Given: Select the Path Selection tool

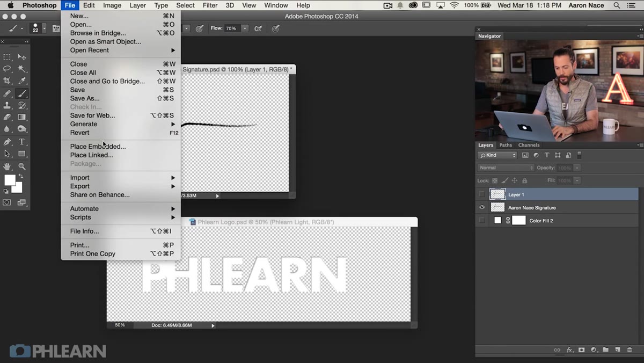Looking at the screenshot, I should [7, 154].
